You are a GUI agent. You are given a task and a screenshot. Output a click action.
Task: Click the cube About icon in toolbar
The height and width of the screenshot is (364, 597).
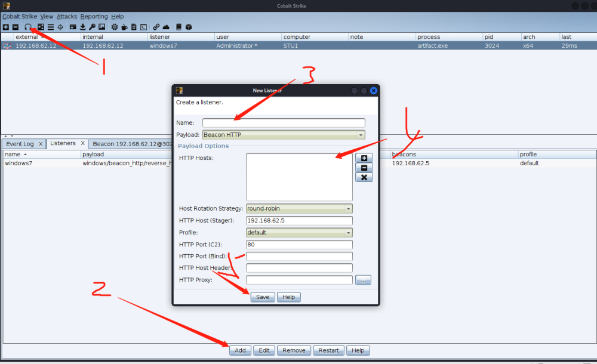(189, 27)
